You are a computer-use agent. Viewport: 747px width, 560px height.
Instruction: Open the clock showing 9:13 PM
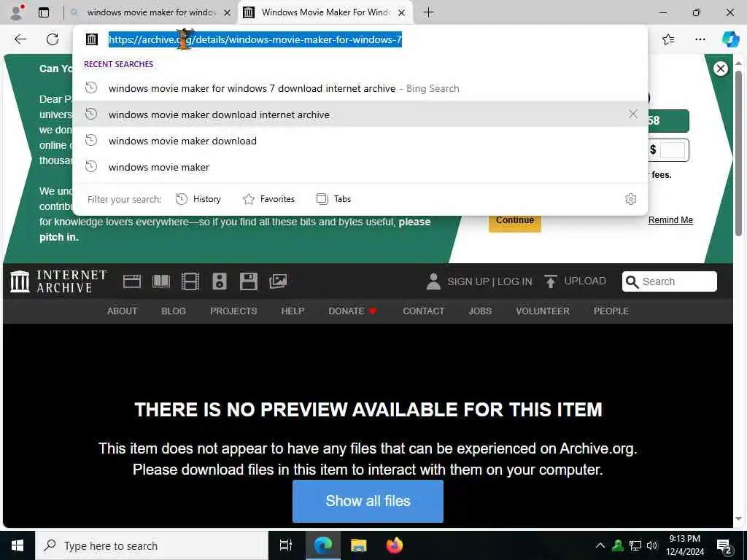tap(684, 545)
